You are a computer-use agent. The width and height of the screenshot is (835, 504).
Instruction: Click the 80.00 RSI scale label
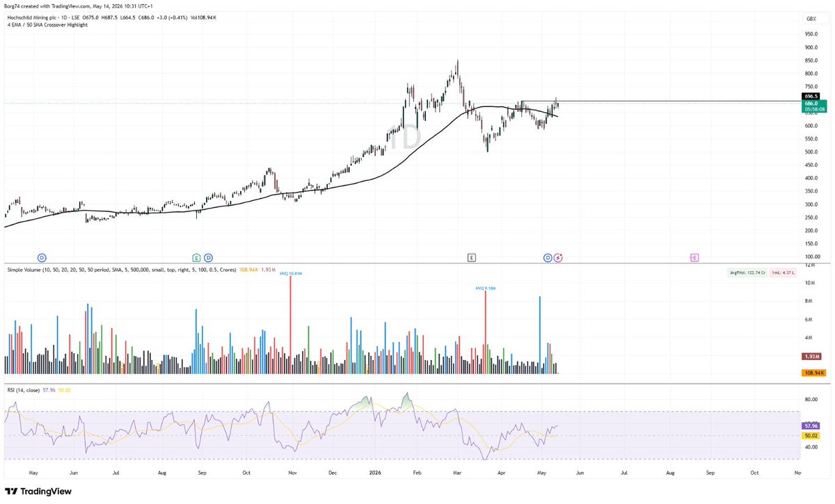[811, 400]
